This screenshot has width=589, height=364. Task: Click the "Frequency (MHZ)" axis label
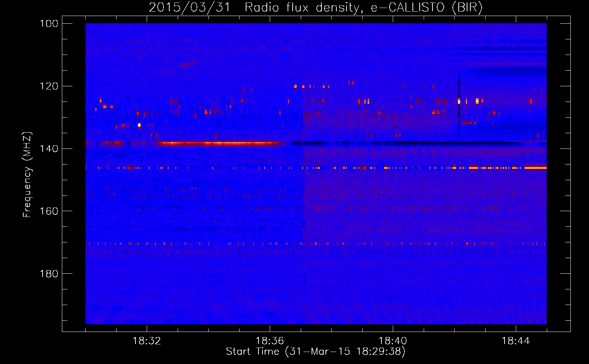[x=27, y=175]
